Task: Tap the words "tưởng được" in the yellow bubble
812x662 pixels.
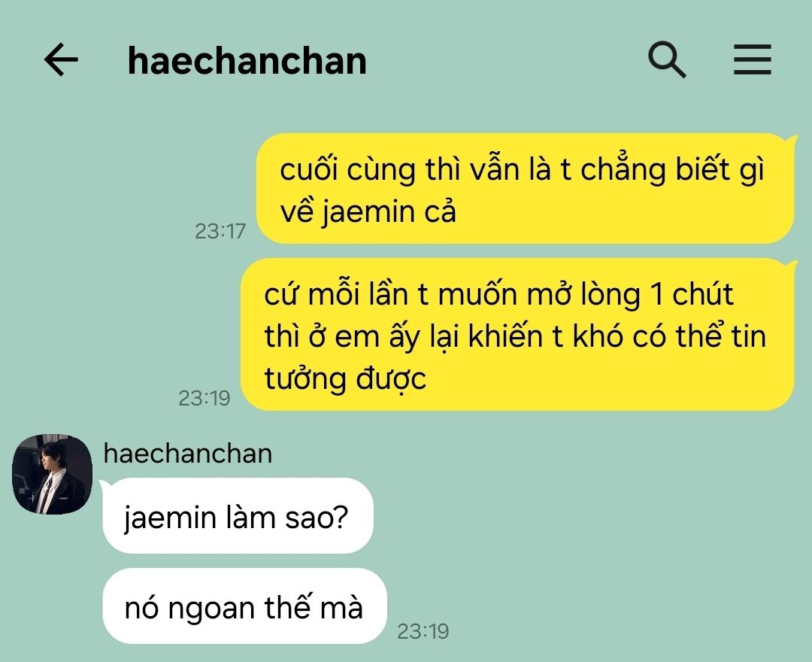Action: tap(345, 378)
